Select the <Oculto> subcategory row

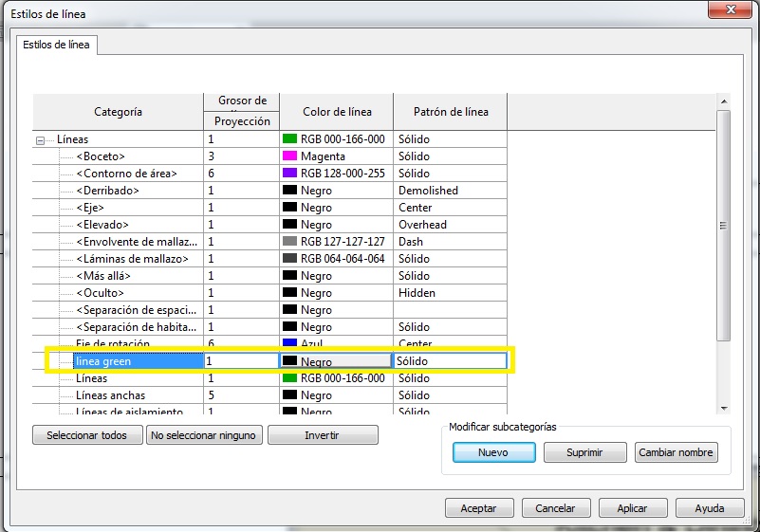click(x=101, y=293)
